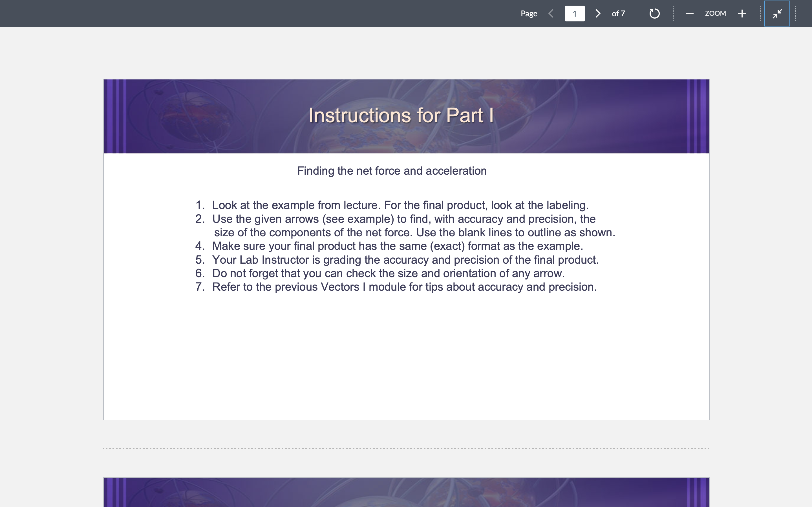The image size is (812, 507).
Task: Click the "of 7" page count text
Action: pyautogui.click(x=618, y=14)
